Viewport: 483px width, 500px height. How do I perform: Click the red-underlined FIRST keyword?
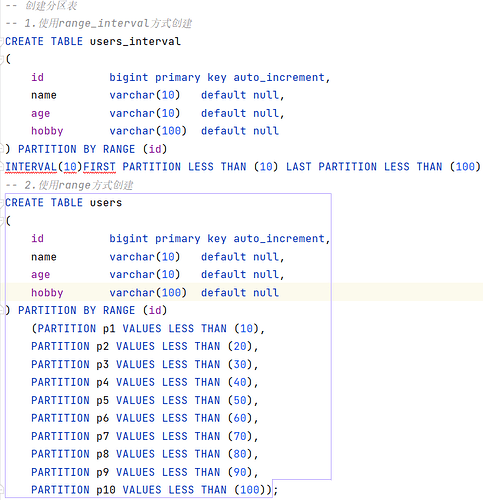100,167
